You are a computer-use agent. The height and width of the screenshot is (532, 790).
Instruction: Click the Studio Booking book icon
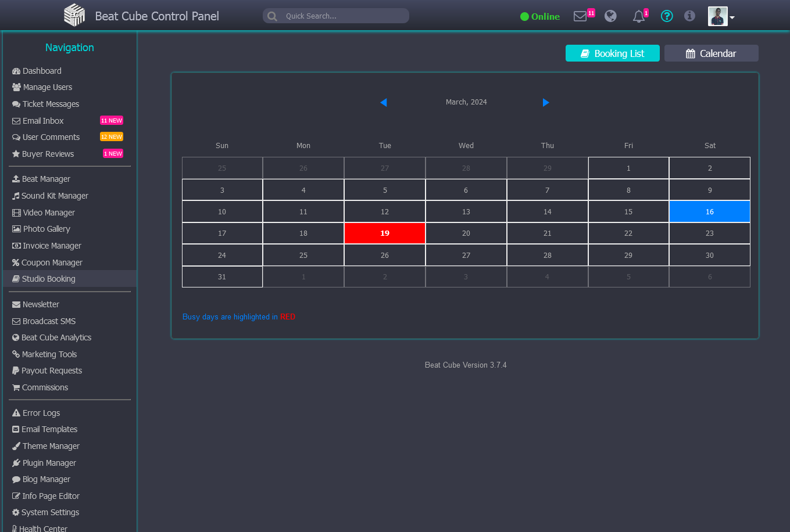coord(16,279)
